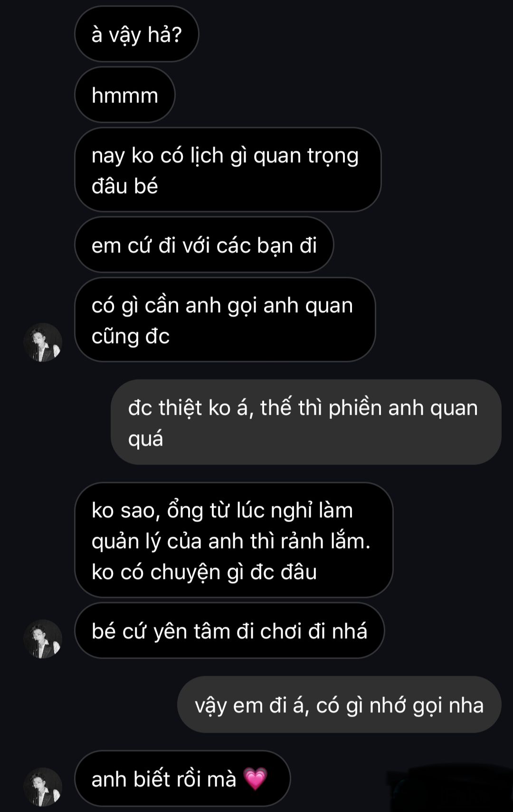Open avatar next to "bé cứ yên tâm" message
The image size is (513, 812).
[43, 639]
